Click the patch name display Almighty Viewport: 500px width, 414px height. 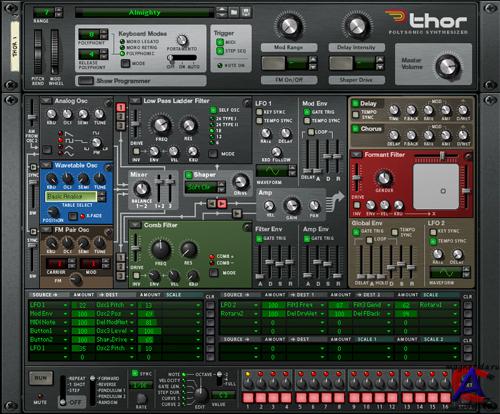tap(145, 13)
